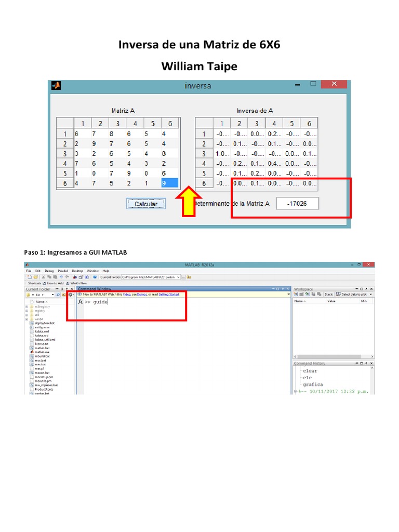
Task: Open the Desktop menu in MATLAB
Action: coord(77,271)
